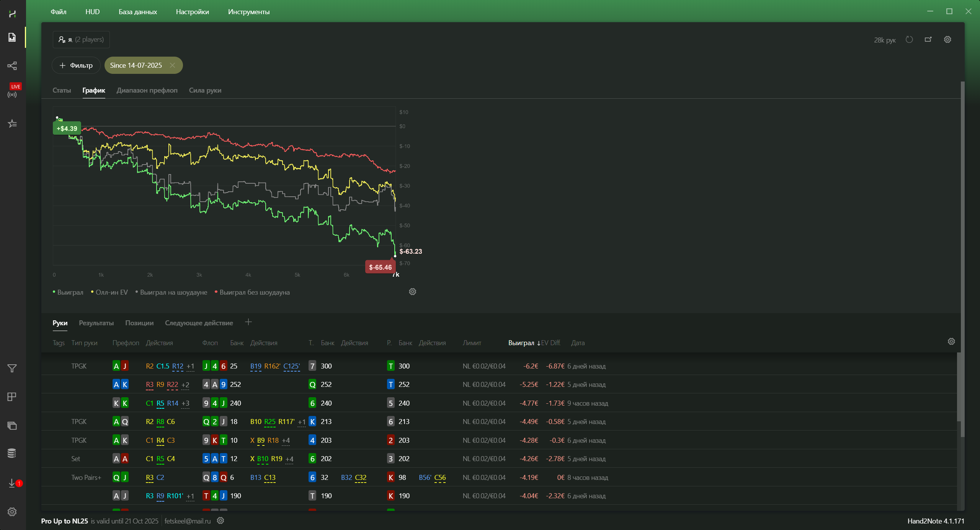The width and height of the screenshot is (980, 530).
Task: Sort by the Дата column header
Action: [578, 343]
